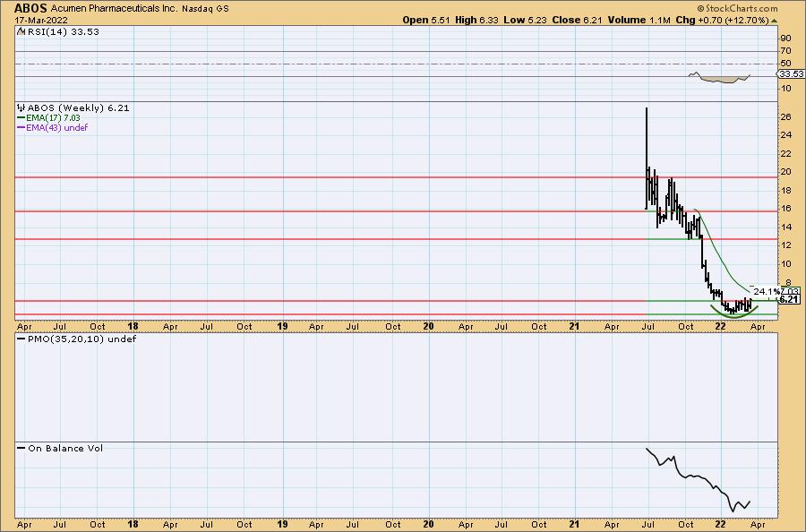The image size is (806, 532).
Task: Click the On Balance Vol panel label
Action: [65, 448]
